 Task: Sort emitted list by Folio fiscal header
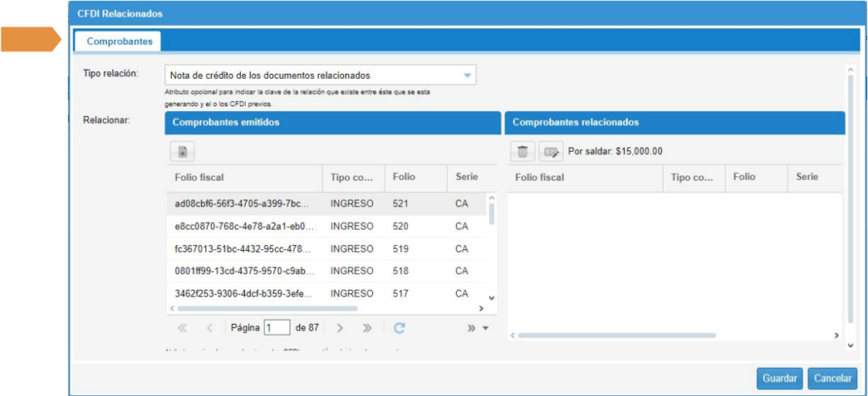pos(243,178)
